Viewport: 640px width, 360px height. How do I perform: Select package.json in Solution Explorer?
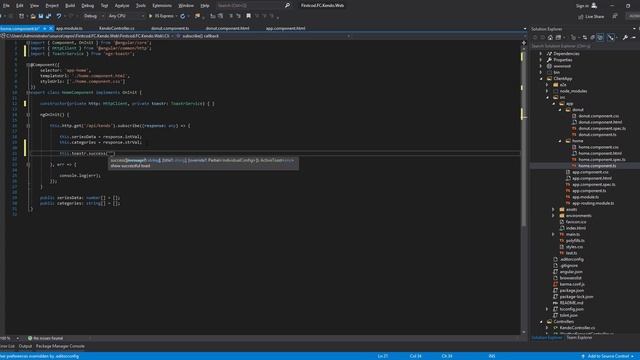coord(571,290)
